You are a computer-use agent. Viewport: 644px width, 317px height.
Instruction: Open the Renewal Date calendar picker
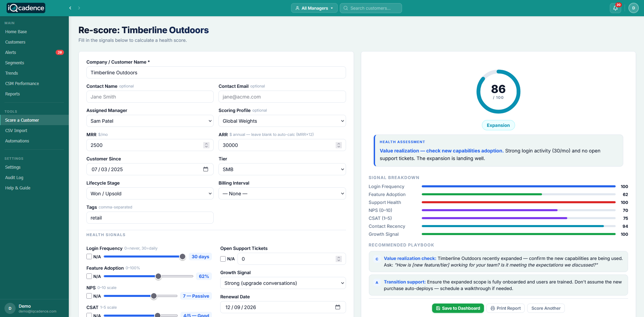[338, 307]
